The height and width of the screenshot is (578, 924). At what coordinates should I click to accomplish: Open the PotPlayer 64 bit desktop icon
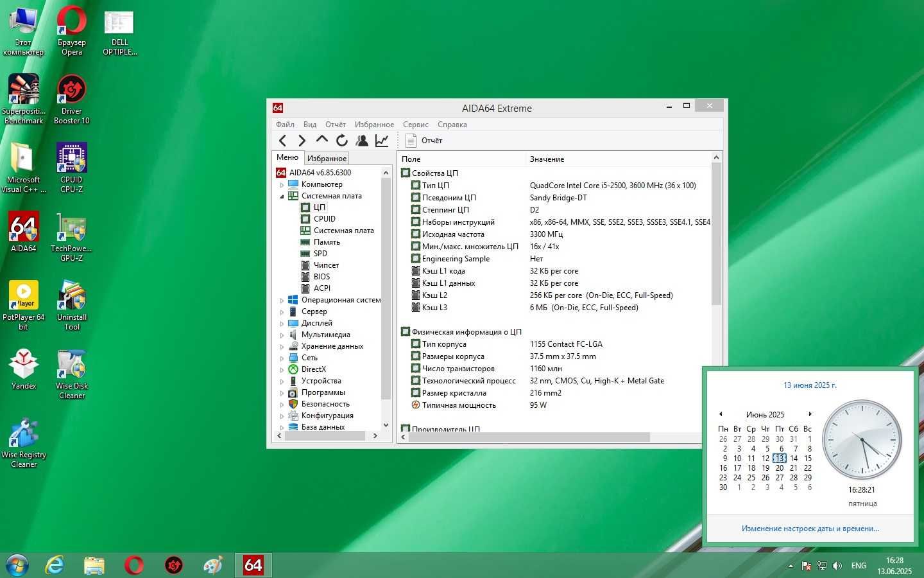pyautogui.click(x=24, y=306)
